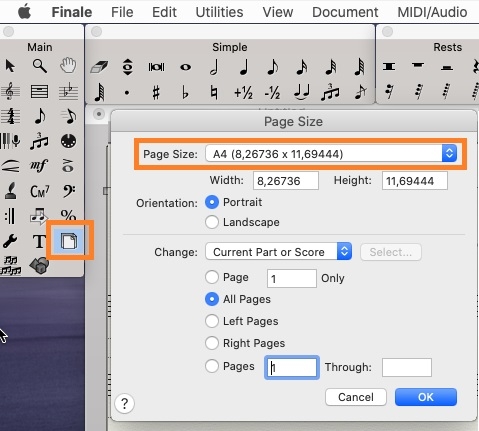Select the Special Tools wrench
479x431 pixels.
pos(10,241)
